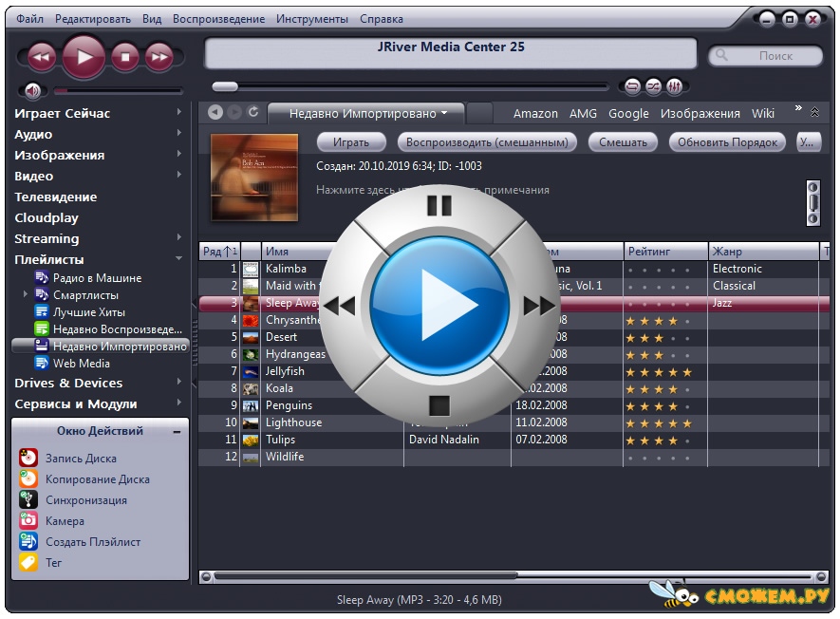
Task: Open the Wiki link
Action: tap(763, 114)
